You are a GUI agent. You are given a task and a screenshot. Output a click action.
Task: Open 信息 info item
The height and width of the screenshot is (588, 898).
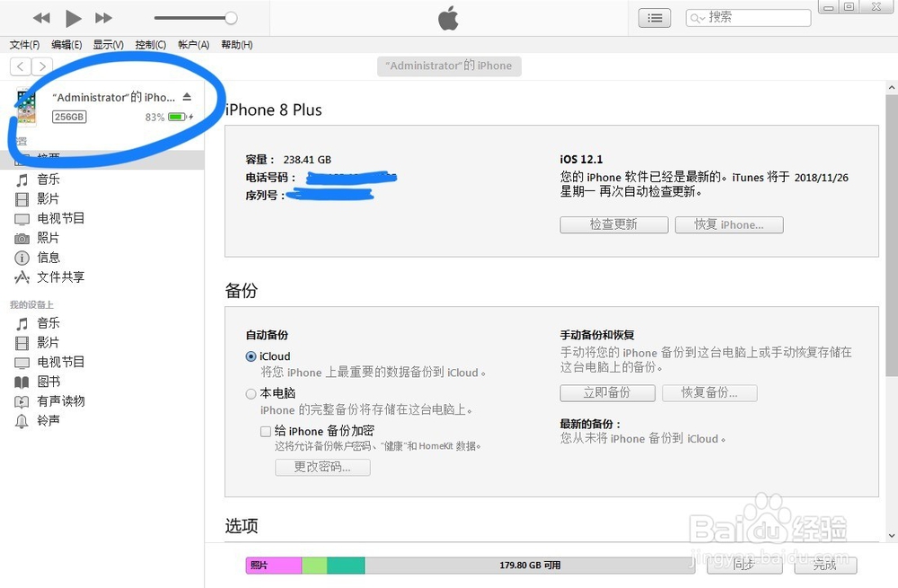pyautogui.click(x=48, y=258)
